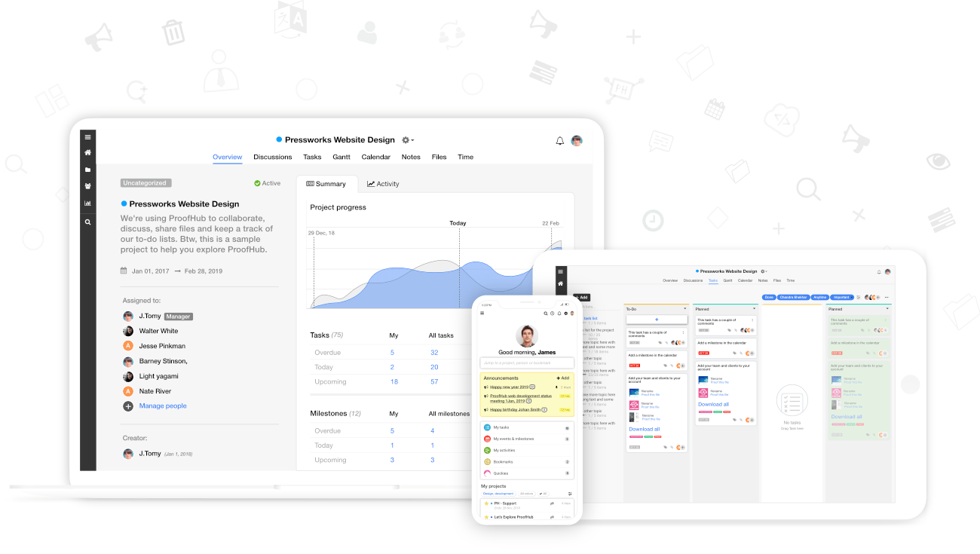Open Files tab on laptop
This screenshot has width=980, height=554.
pyautogui.click(x=439, y=157)
